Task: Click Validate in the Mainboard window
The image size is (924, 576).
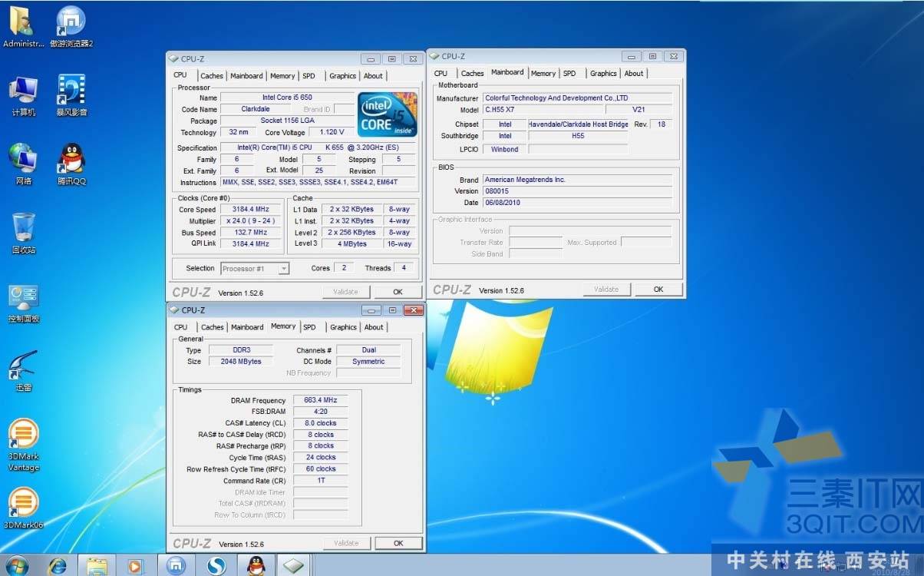Action: coord(606,290)
